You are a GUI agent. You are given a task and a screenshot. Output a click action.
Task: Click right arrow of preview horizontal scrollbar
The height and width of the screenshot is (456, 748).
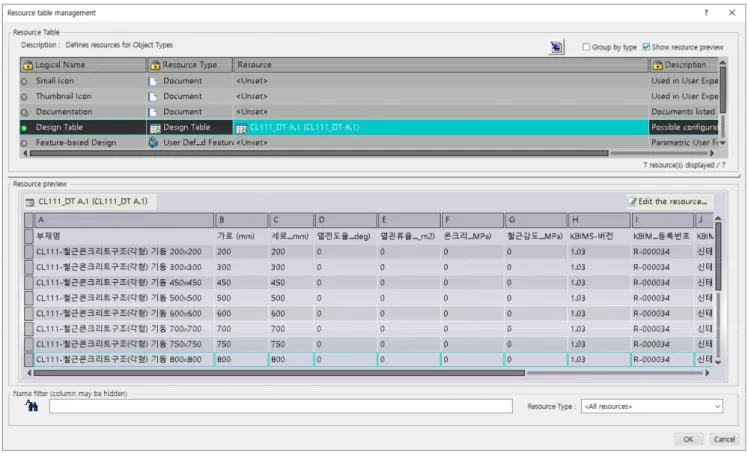707,373
